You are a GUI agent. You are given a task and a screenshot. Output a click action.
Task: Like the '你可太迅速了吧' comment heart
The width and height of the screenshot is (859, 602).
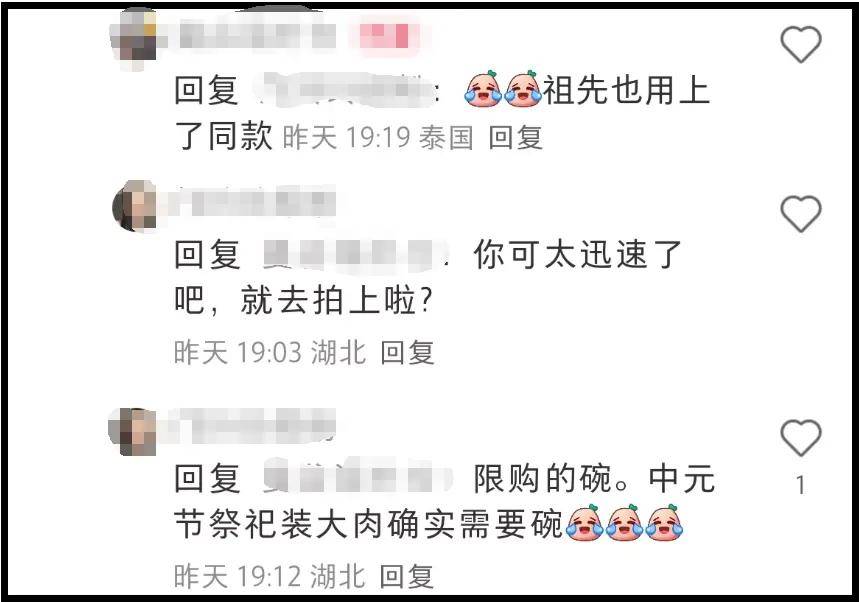[x=800, y=213]
